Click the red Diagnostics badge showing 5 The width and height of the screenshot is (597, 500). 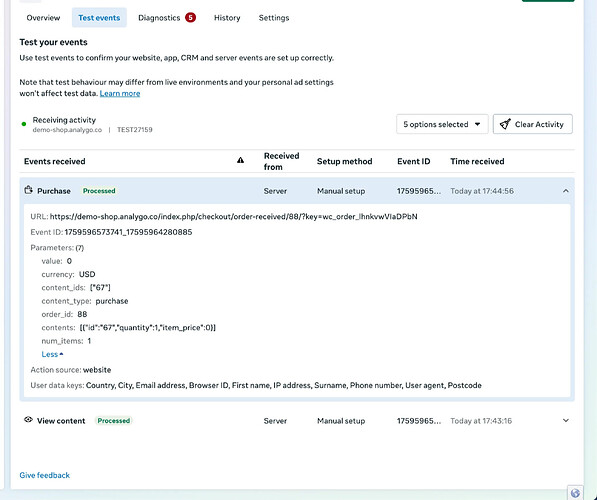(x=190, y=18)
